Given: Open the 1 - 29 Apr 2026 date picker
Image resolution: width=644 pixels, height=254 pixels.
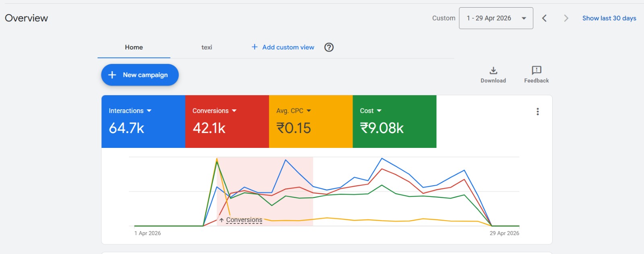Looking at the screenshot, I should click(x=496, y=18).
